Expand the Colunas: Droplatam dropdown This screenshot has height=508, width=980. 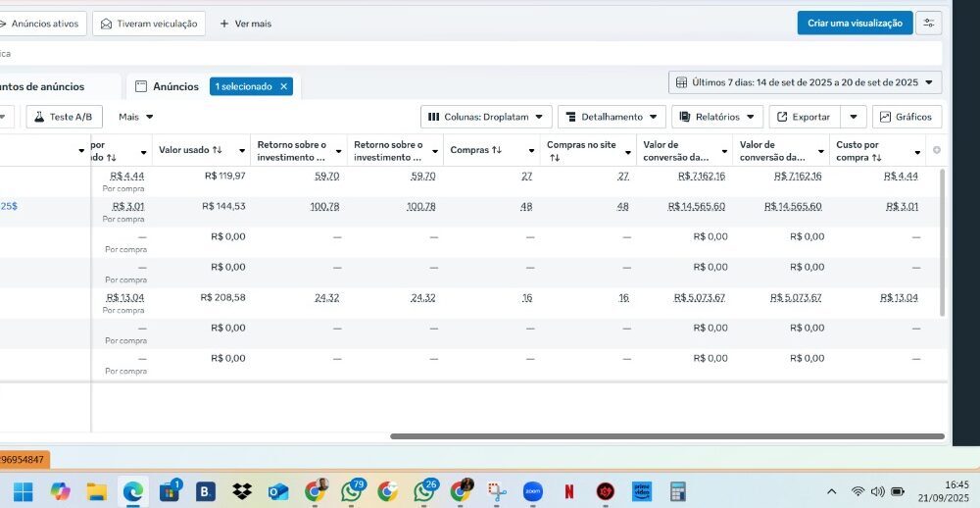486,117
